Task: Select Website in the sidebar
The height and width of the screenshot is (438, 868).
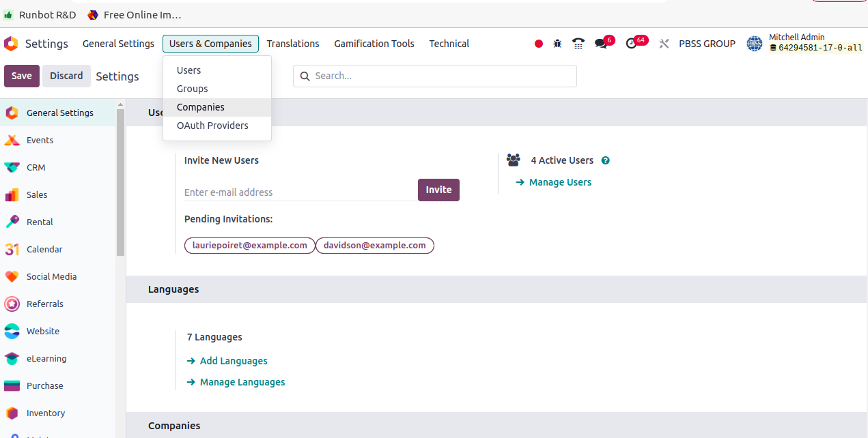Action: click(x=58, y=331)
